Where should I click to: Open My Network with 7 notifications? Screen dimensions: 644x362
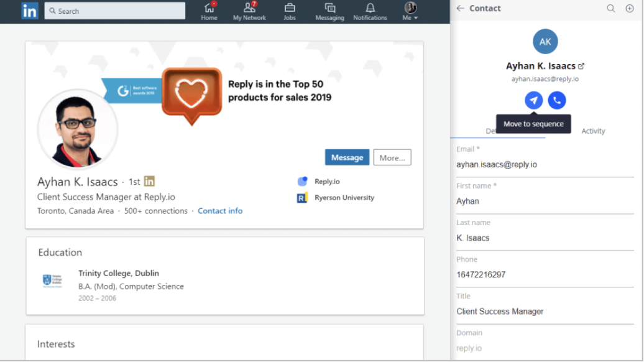249,11
